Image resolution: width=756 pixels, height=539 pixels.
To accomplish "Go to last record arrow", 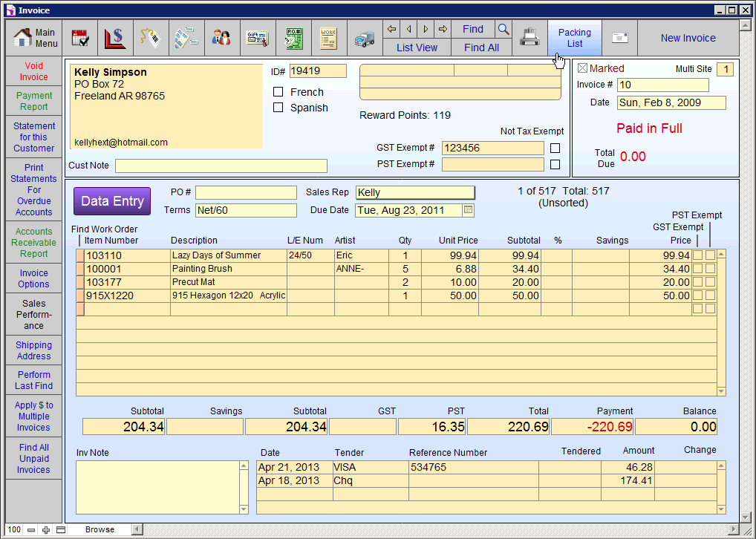I will 443,30.
